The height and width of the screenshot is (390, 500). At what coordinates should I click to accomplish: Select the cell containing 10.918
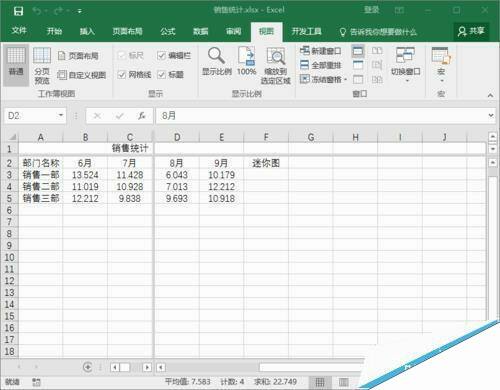[221, 198]
